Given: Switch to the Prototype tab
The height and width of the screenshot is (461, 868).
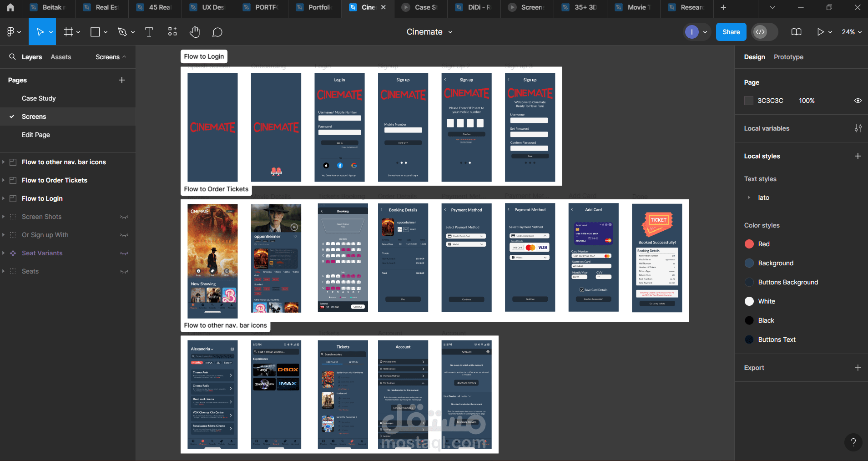Looking at the screenshot, I should pos(788,57).
